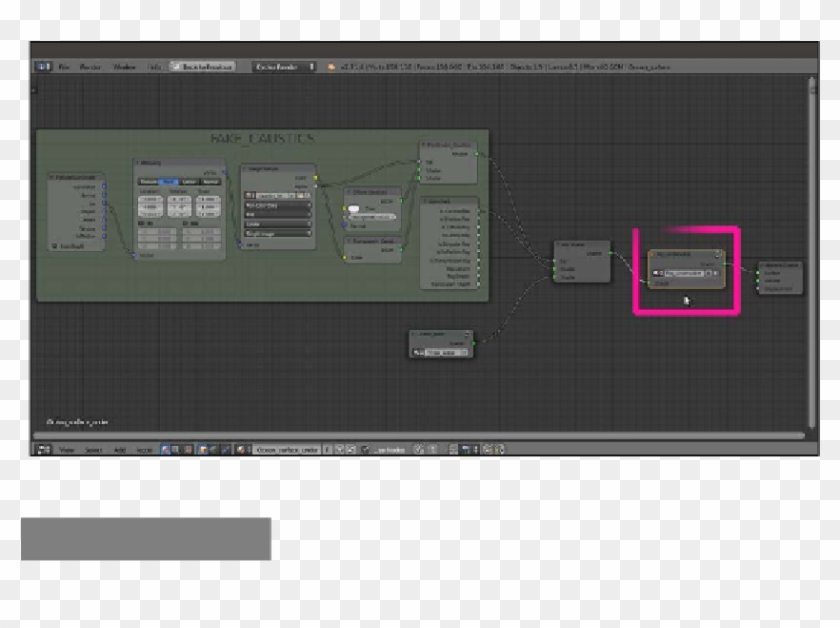
Task: Select the Texture tab in Mapping node
Action: (x=149, y=182)
